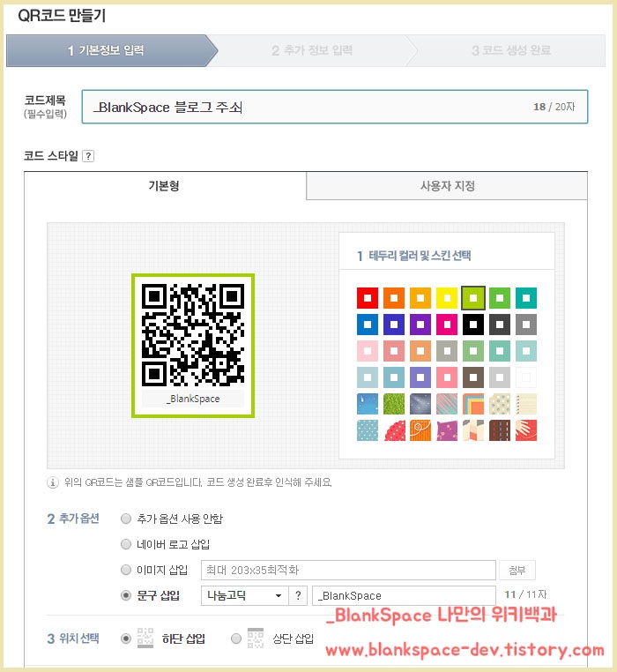This screenshot has width=617, height=672.
Task: Choose the beige geometric chevron skin
Action: (x=473, y=430)
